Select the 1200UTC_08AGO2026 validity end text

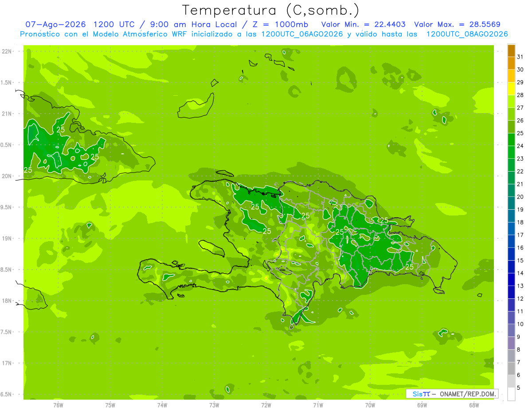tap(467, 34)
